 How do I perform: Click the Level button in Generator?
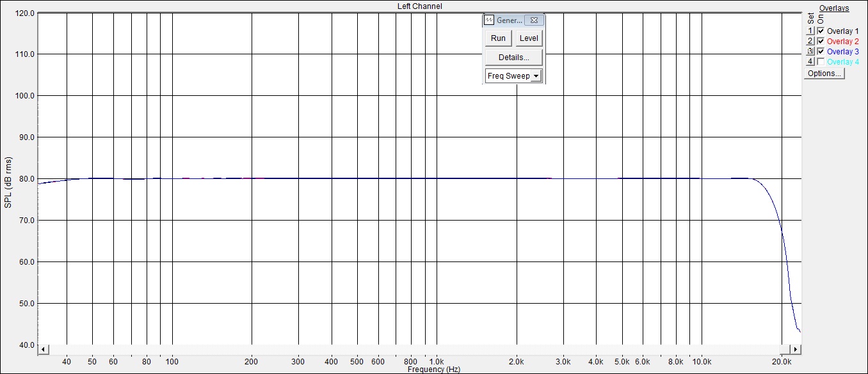529,38
